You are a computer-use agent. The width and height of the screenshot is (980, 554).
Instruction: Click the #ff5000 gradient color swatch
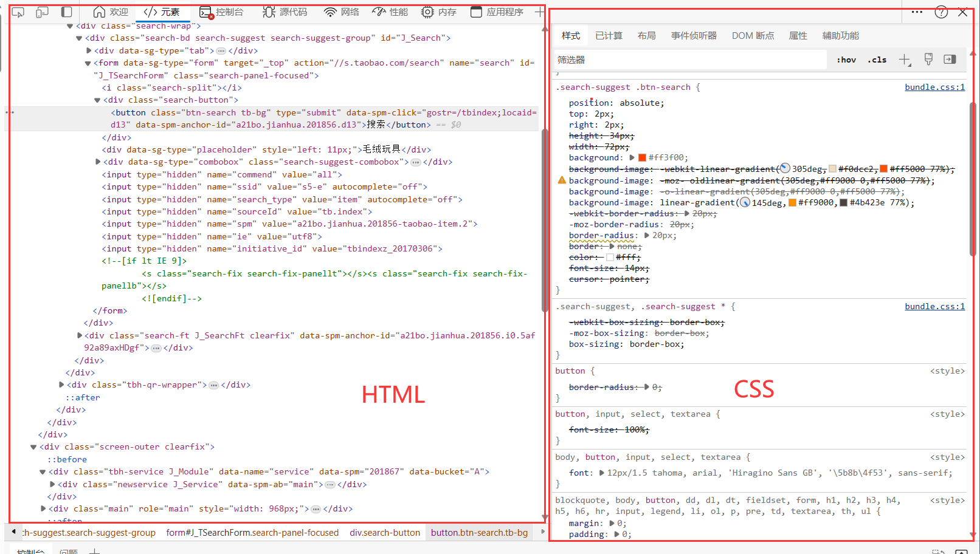tap(884, 169)
